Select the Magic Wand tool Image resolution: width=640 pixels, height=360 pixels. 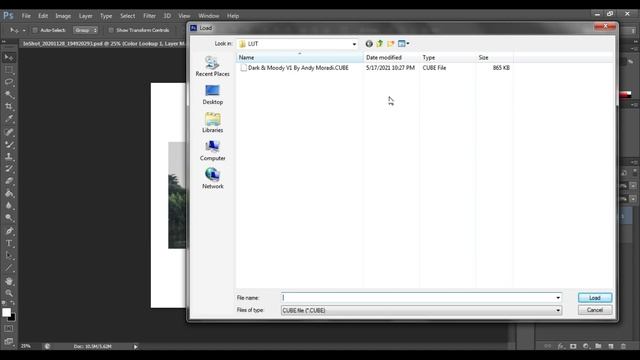[x=9, y=94]
